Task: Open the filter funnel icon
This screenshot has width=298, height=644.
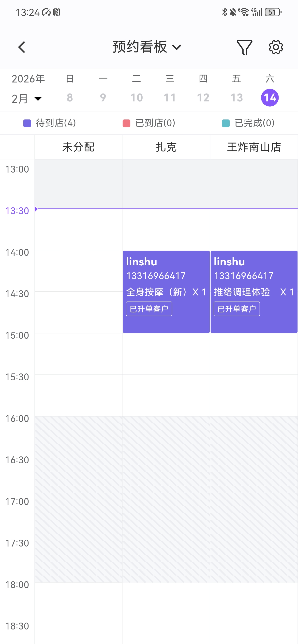Action: pos(244,47)
